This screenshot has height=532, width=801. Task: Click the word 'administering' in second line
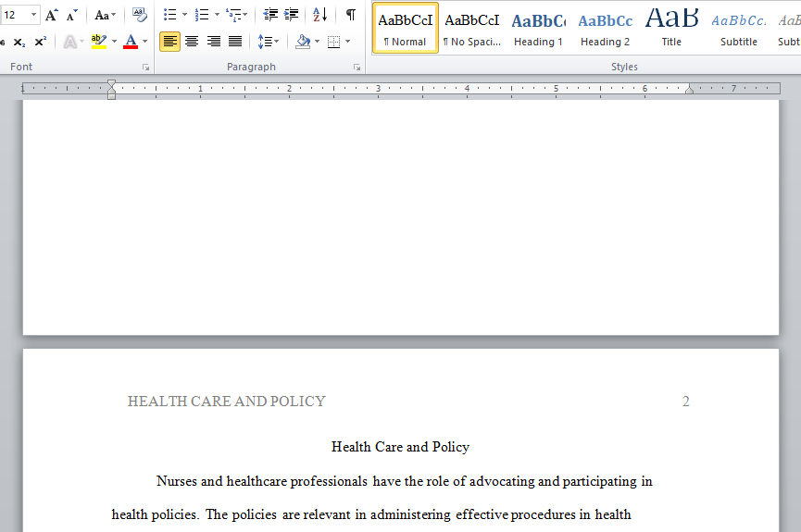(410, 514)
